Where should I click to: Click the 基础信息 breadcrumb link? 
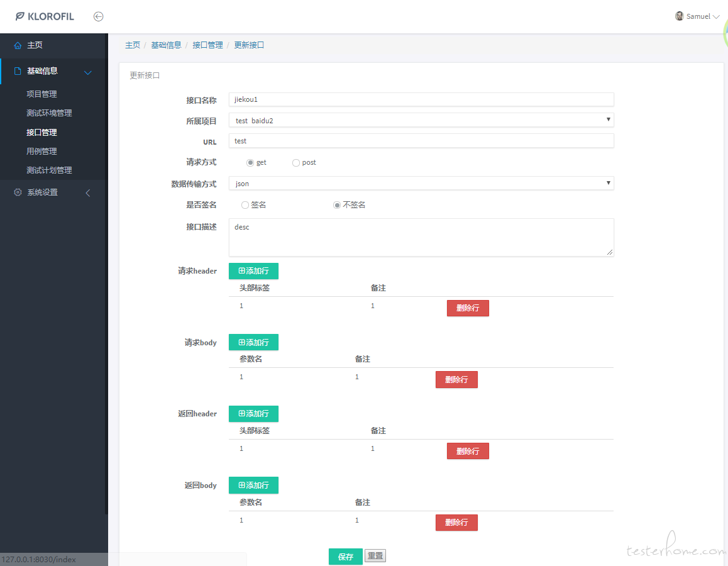[166, 45]
